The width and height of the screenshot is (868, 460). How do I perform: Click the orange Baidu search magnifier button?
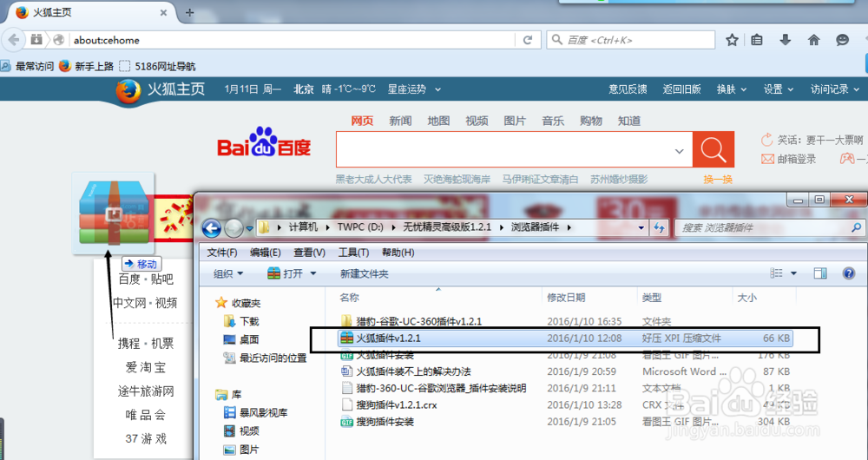[x=713, y=149]
